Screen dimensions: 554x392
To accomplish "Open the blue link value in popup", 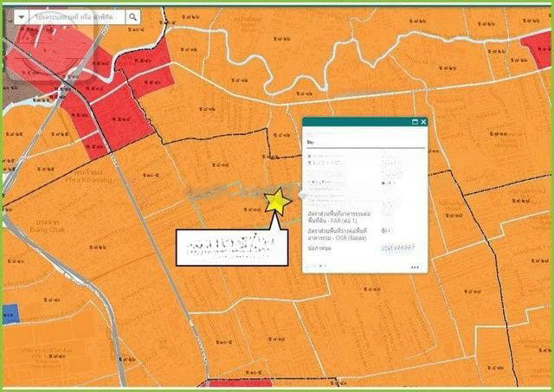I will tap(398, 248).
